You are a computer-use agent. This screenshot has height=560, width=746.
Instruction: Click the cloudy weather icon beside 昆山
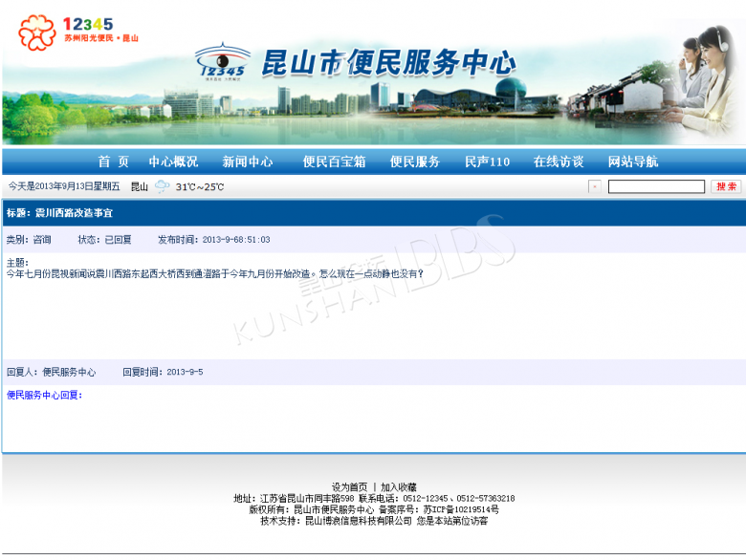(162, 186)
